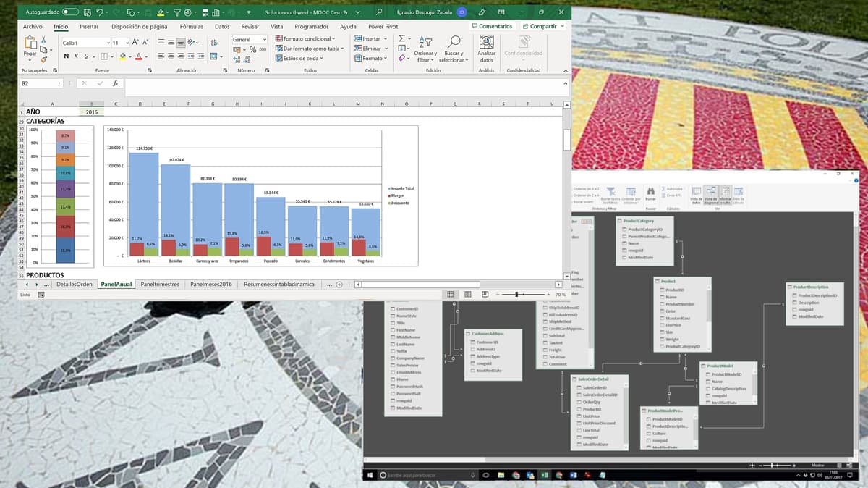
Task: Toggle Mostrar oculto in Power Pivot
Action: click(724, 195)
